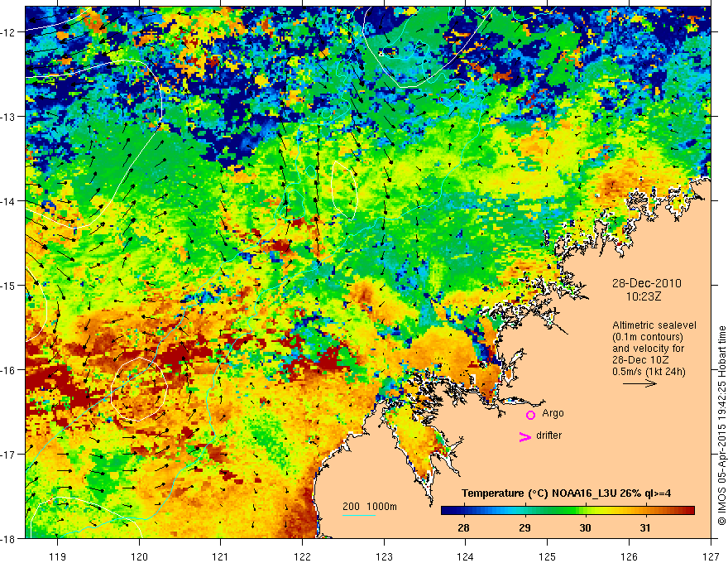Click the latitude axis label -18

[x=8, y=538]
